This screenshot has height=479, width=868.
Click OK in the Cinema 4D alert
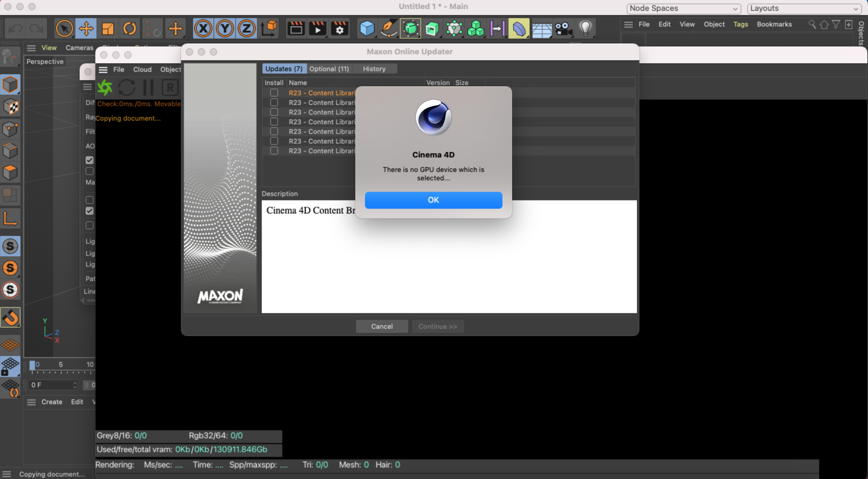pyautogui.click(x=433, y=200)
